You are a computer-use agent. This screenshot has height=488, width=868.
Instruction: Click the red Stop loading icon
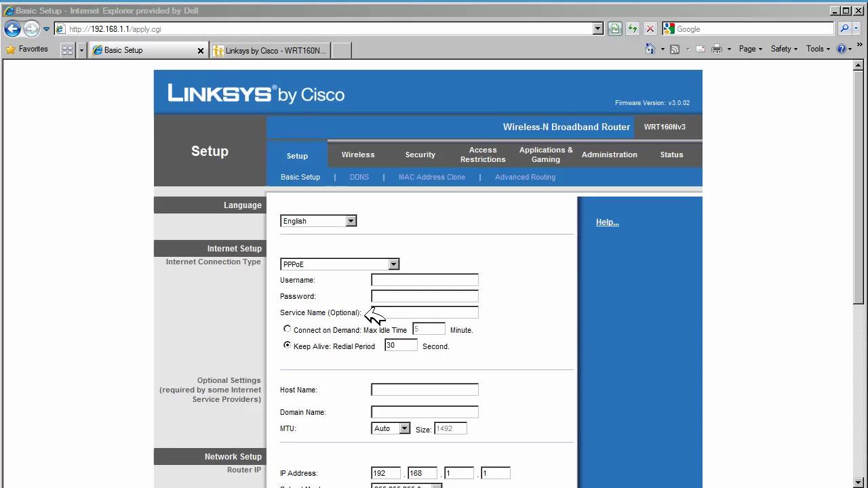coord(650,28)
